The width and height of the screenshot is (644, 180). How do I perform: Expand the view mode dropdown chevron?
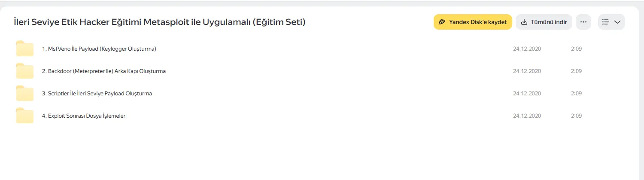pos(617,22)
